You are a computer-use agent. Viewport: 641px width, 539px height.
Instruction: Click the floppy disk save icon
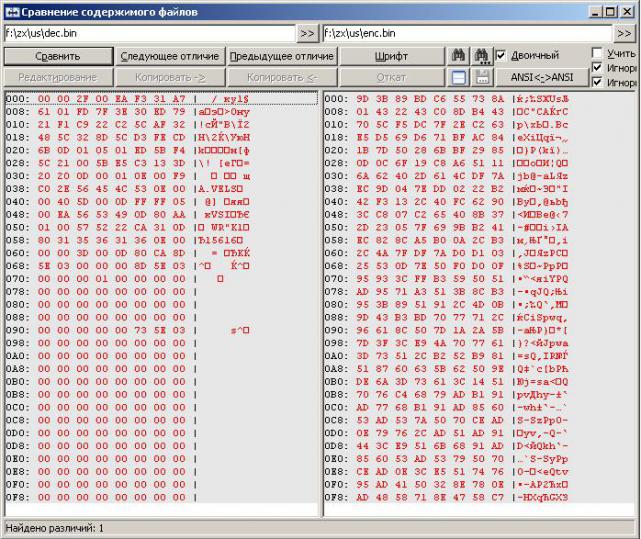click(x=481, y=78)
